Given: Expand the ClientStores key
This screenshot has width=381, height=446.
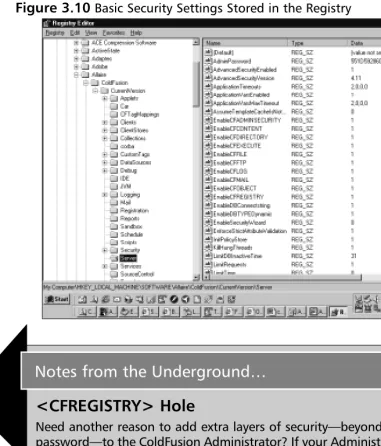Looking at the screenshot, I should [105, 130].
